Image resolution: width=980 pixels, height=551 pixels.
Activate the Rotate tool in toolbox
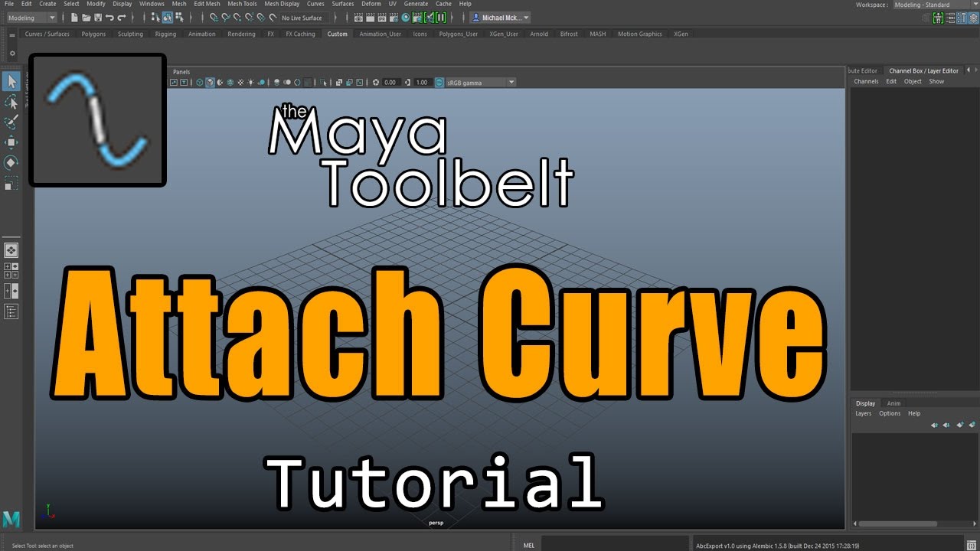(11, 162)
